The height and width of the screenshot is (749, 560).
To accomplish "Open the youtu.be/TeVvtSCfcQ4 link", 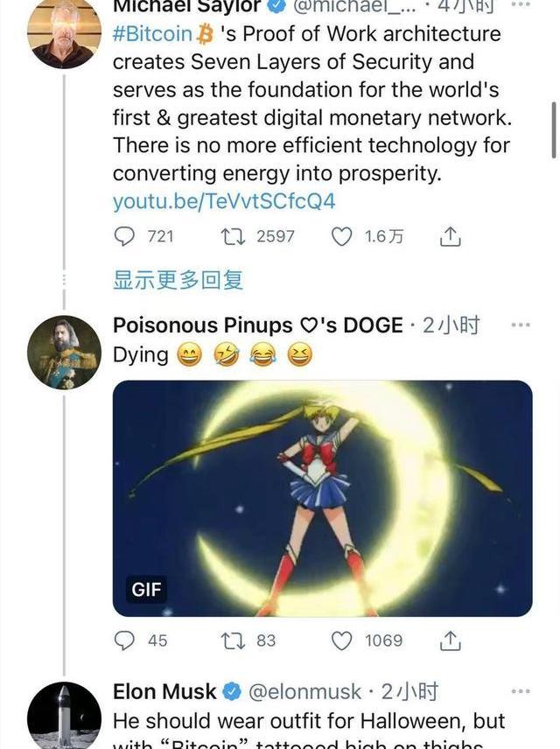I will pyautogui.click(x=224, y=201).
